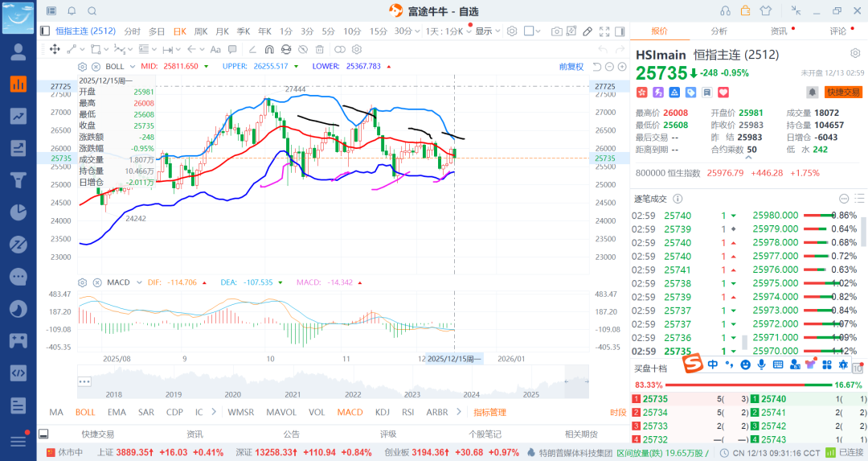Collapse the quote details chevron

pos(748,158)
